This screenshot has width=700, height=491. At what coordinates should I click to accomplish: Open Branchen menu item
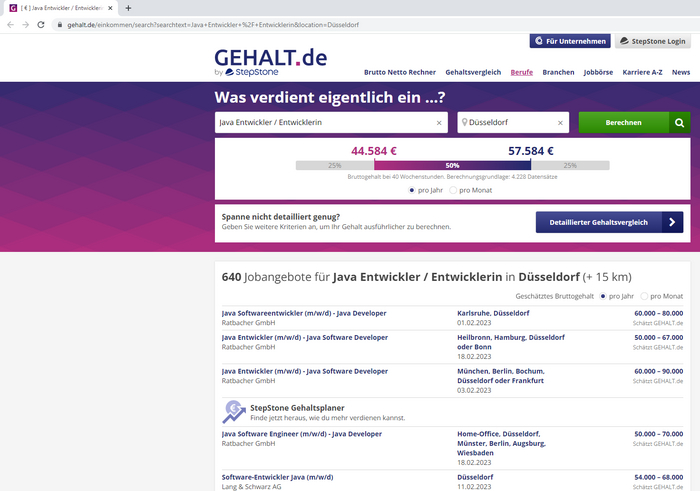coord(558,72)
